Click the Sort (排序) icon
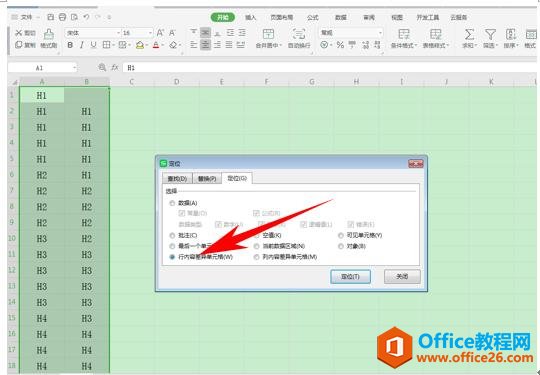The height and width of the screenshot is (375, 540). 510,34
